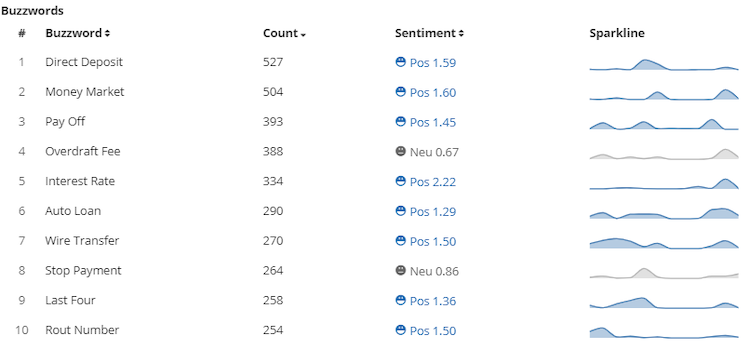Click the smiley icon in Rout Number row
750x363 pixels.
(401, 330)
